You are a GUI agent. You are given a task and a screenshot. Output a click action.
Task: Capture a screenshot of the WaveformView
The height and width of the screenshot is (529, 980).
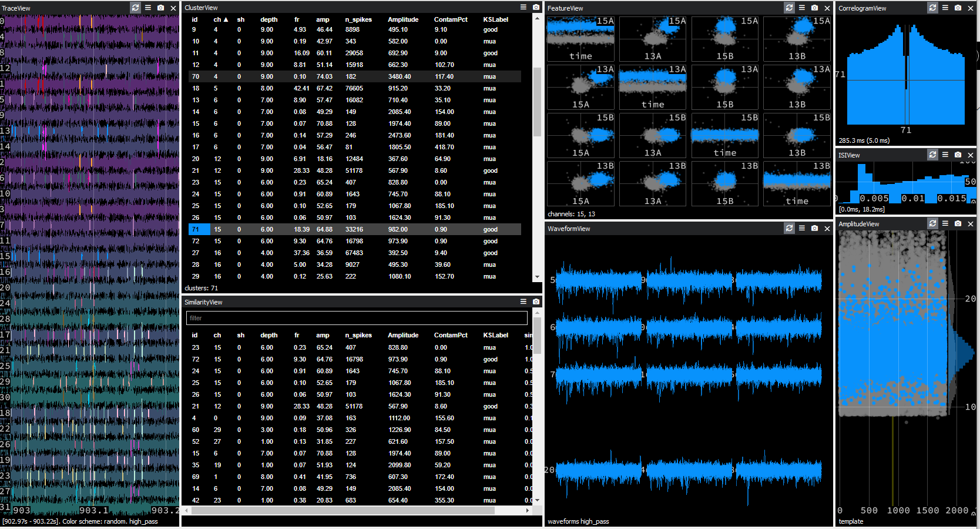pyautogui.click(x=814, y=228)
